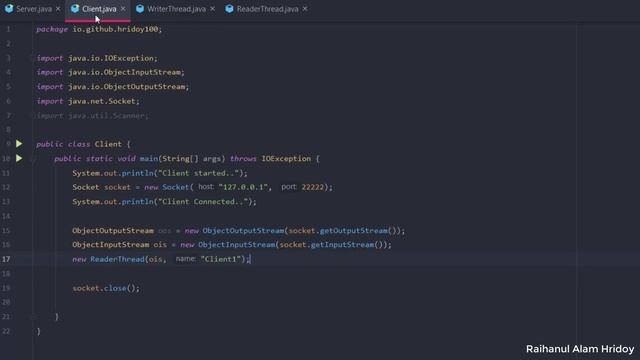The width and height of the screenshot is (640, 360).
Task: Click the Server.java file type icon
Action: pyautogui.click(x=9, y=9)
